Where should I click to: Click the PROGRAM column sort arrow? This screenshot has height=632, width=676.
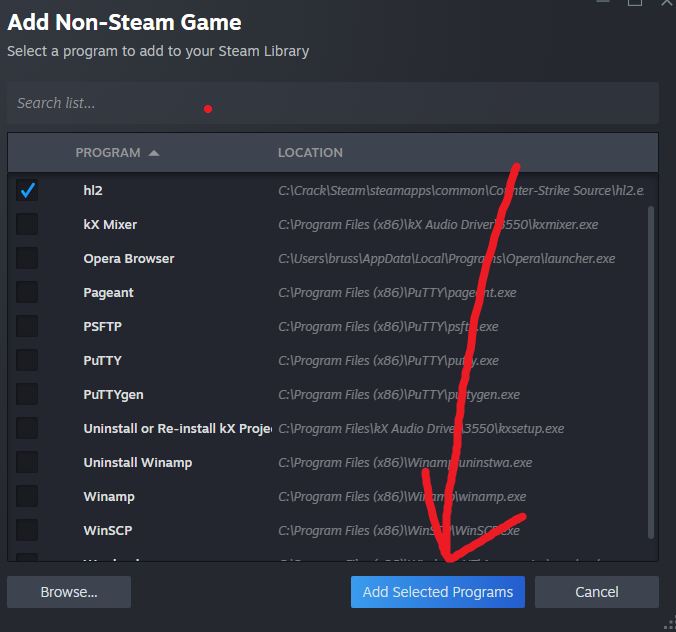click(x=153, y=153)
